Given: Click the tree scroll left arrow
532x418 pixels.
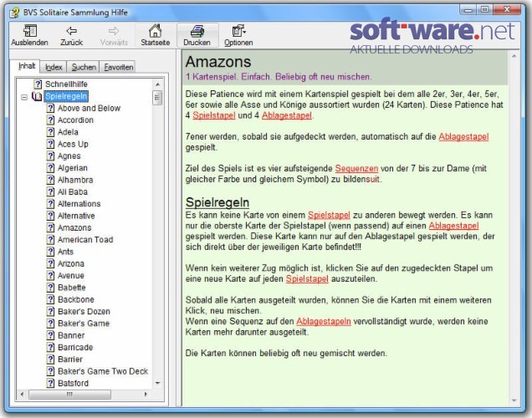Looking at the screenshot, I should (x=23, y=395).
